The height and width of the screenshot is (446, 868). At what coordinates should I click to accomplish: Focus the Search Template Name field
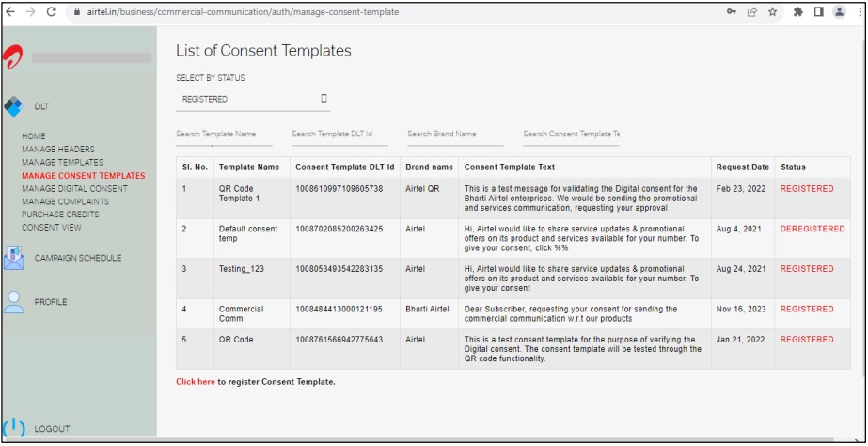tap(224, 135)
